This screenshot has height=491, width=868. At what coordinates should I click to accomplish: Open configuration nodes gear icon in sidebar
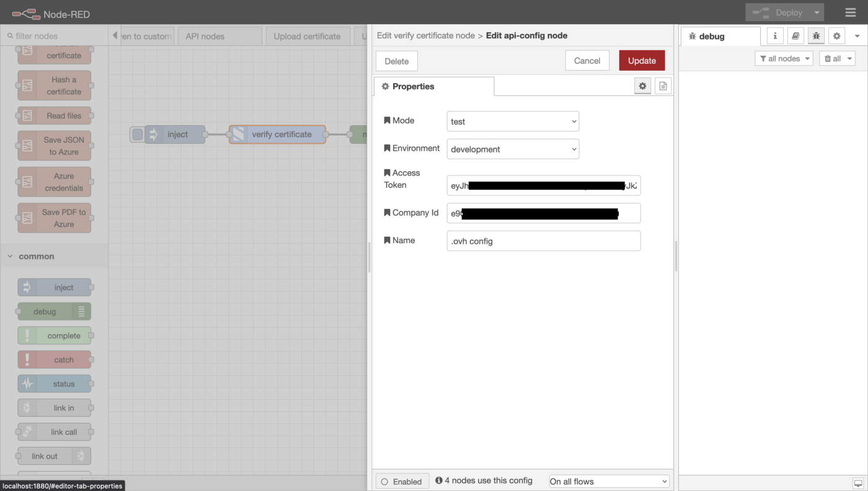click(836, 36)
